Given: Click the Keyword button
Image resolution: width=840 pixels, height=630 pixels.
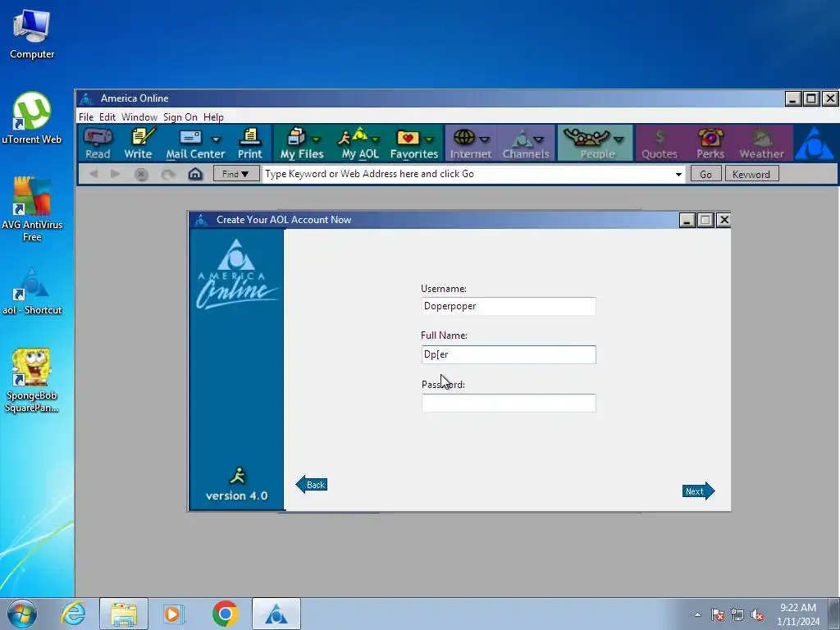Looking at the screenshot, I should pos(751,174).
